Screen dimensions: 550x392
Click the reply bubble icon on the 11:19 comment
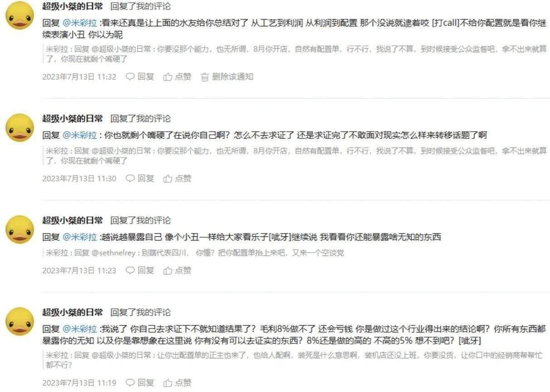(130, 383)
